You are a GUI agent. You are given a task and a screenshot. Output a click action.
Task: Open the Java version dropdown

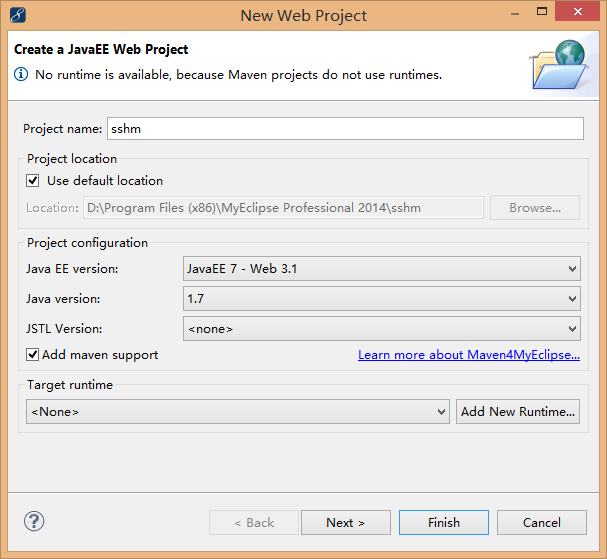pos(382,298)
